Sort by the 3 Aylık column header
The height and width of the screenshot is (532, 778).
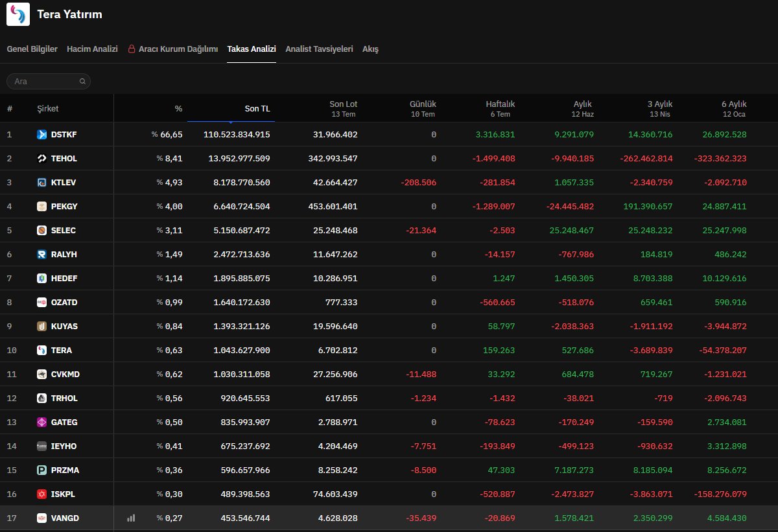click(660, 104)
